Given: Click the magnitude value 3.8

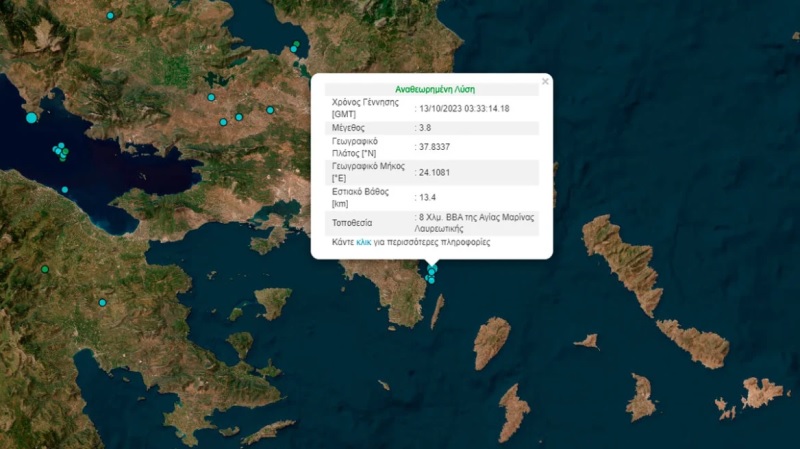Looking at the screenshot, I should [426, 128].
